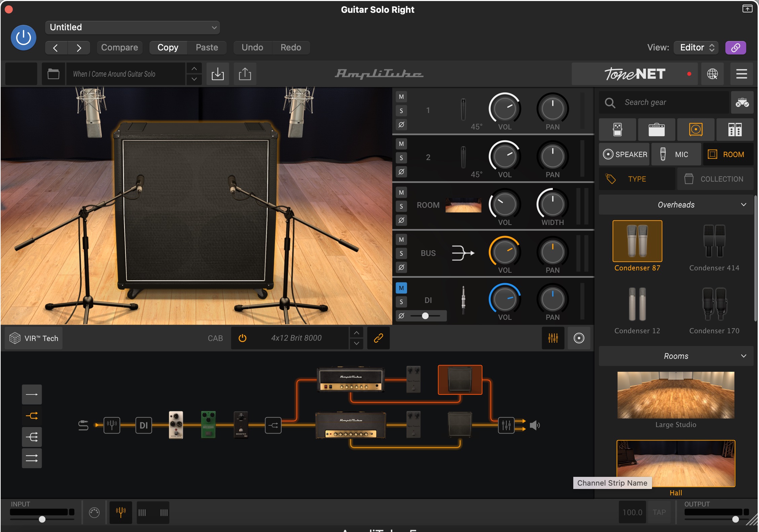Screen dimensions: 759x532
Task: Show the speaker selection view icon
Action: [579, 338]
